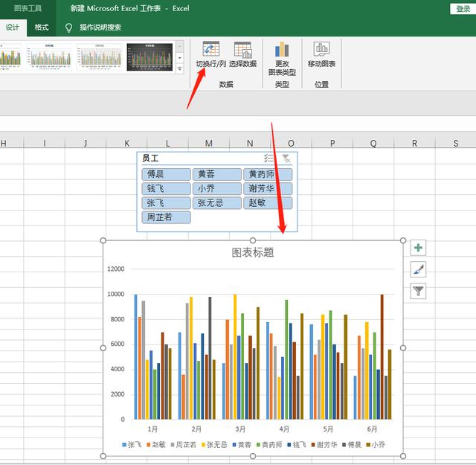
Task: Click the 小乔 legend entry
Action: coord(376,445)
